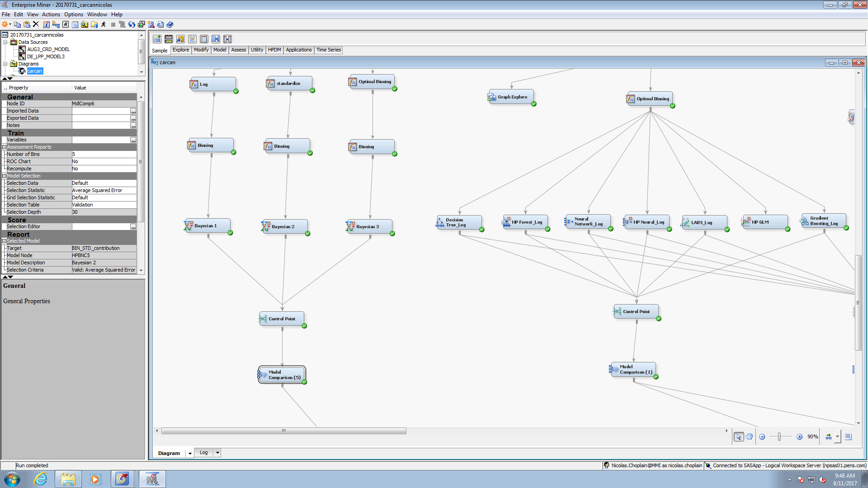
Task: Collapse the Data Sources tree folder
Action: point(5,42)
